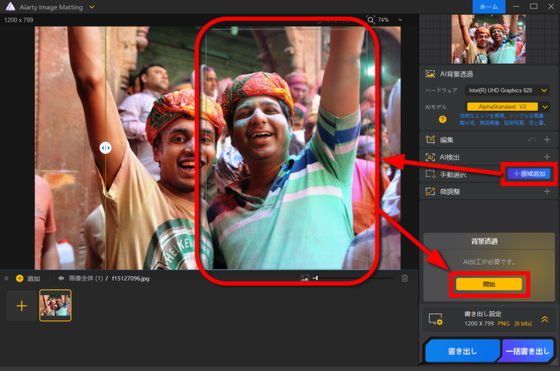Click the ホーム home tab
The image size is (560, 371).
pos(489,7)
